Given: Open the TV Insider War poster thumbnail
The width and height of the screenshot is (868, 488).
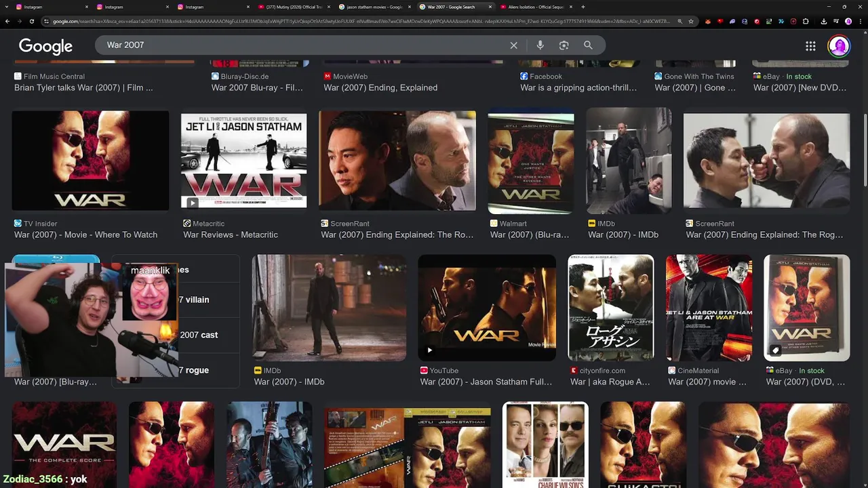Looking at the screenshot, I should pos(90,161).
